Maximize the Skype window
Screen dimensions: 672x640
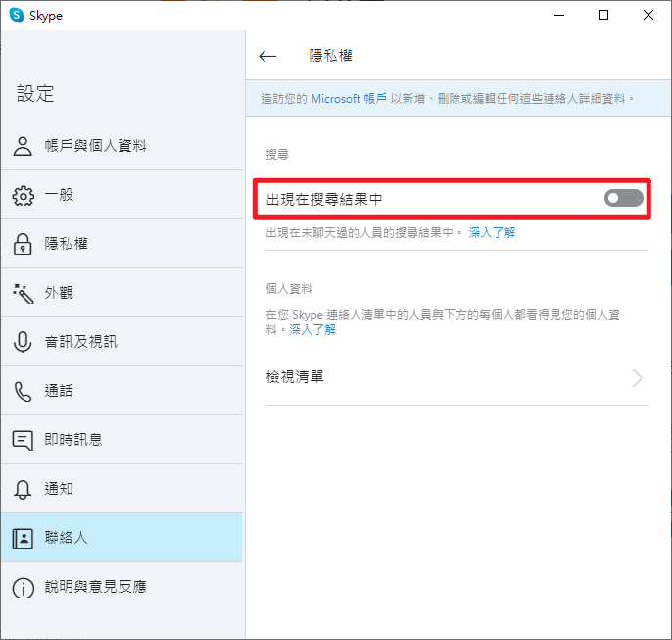pyautogui.click(x=603, y=15)
